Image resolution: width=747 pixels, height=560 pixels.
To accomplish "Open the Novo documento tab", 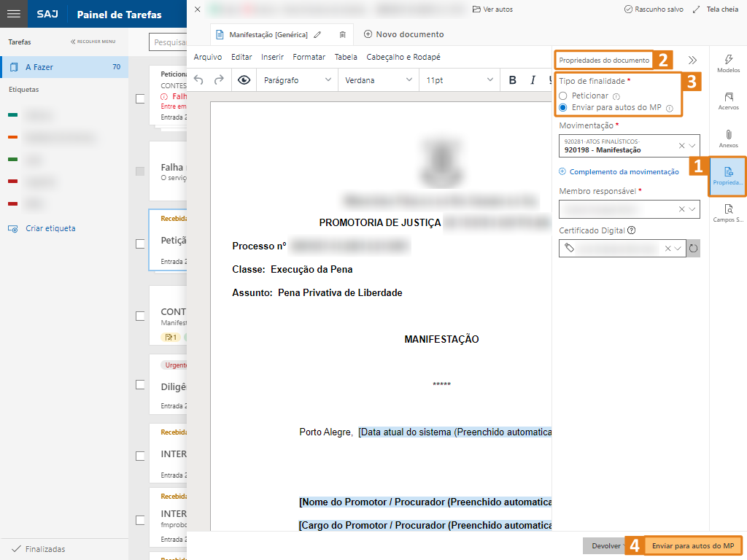I will (403, 34).
